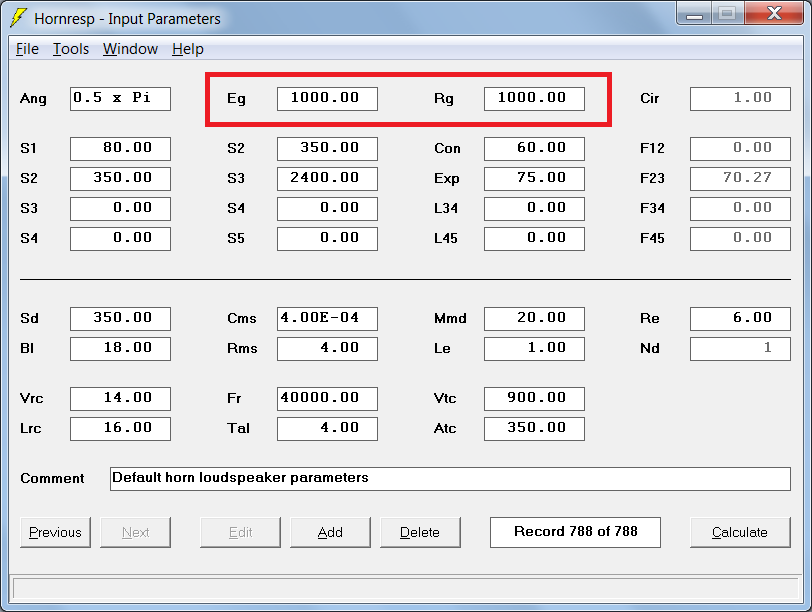Image resolution: width=812 pixels, height=612 pixels.
Task: Click the L34 value field
Action: pos(534,209)
